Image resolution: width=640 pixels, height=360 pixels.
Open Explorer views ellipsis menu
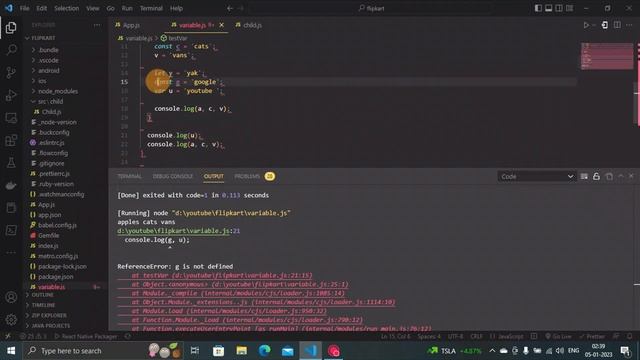coord(97,25)
